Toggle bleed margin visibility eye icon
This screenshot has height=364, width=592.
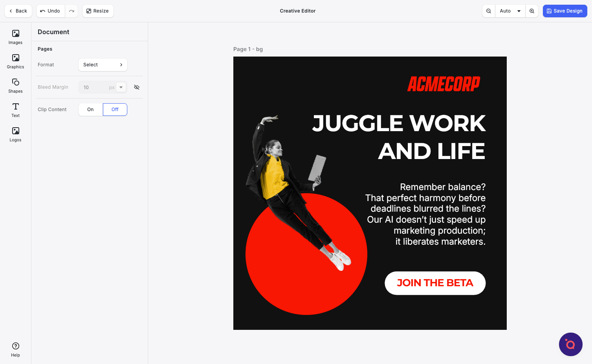[x=137, y=87]
